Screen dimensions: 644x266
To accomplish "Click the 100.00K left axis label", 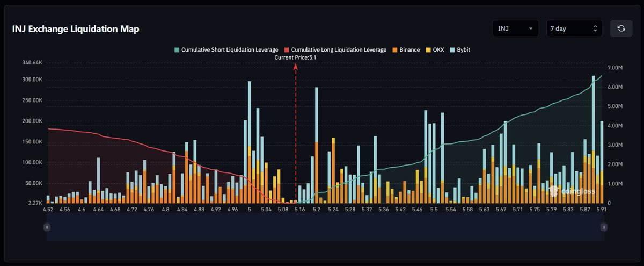I will click(x=32, y=162).
